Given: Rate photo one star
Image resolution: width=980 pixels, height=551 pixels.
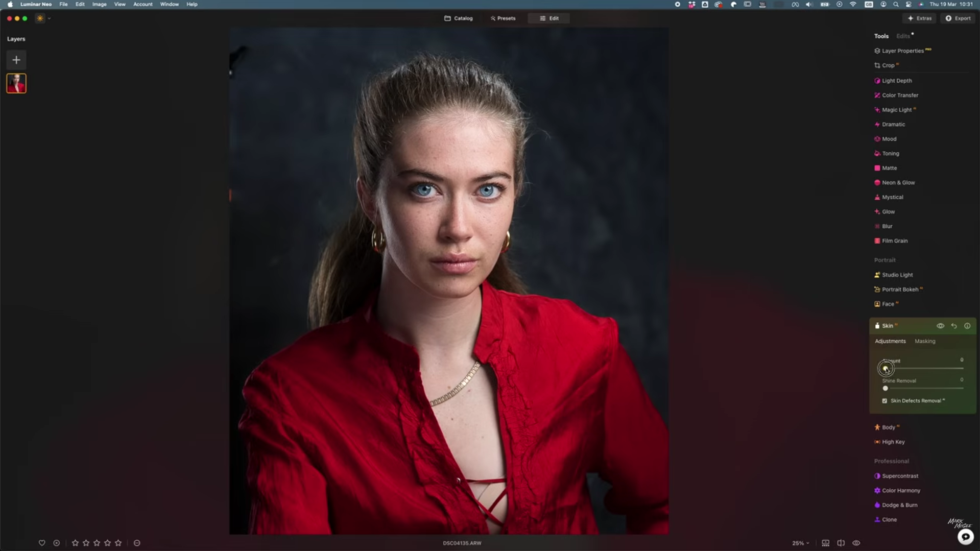Looking at the screenshot, I should [75, 543].
